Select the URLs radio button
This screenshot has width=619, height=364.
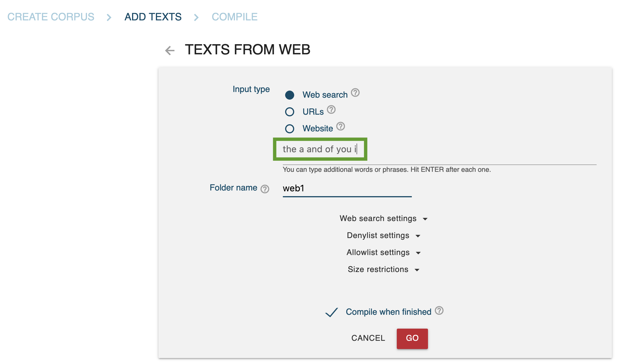290,112
